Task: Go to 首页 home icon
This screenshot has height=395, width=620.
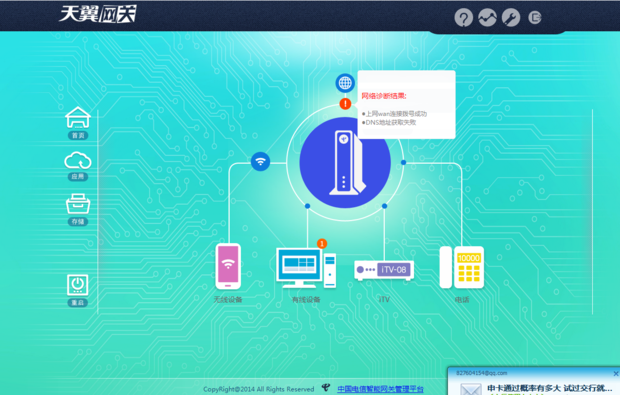Action: pyautogui.click(x=78, y=123)
